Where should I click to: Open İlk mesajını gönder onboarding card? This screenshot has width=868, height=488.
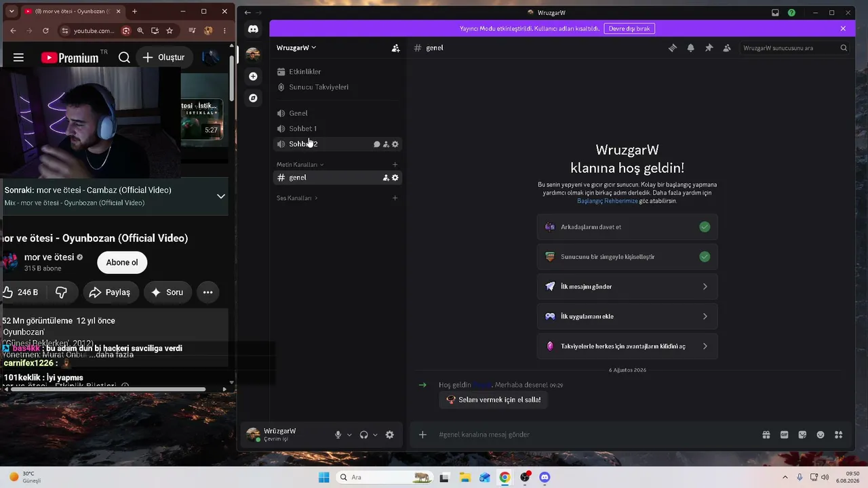point(627,287)
